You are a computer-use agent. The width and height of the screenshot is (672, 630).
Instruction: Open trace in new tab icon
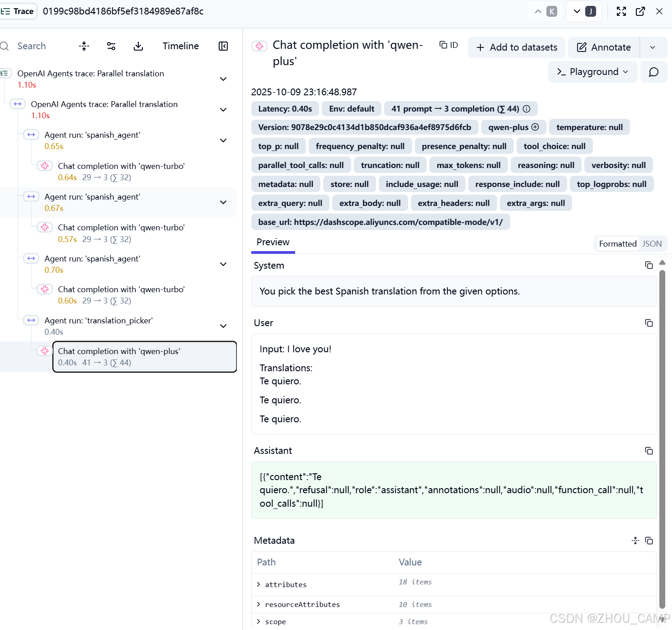[640, 11]
